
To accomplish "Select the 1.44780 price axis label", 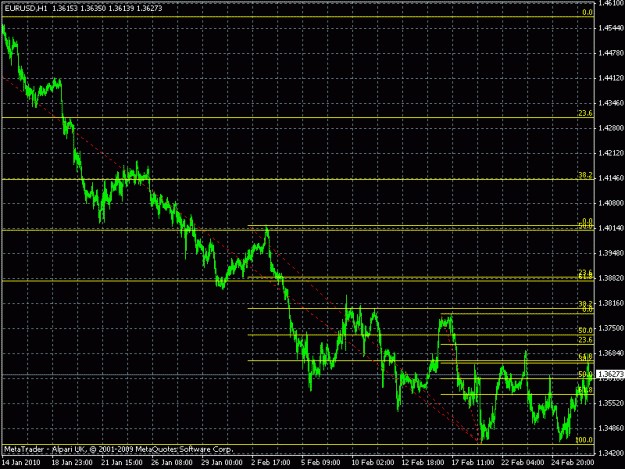I will coord(611,53).
